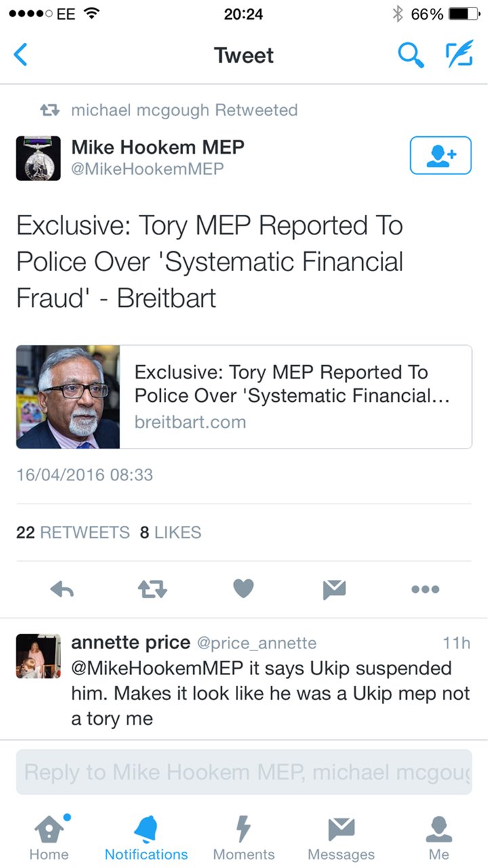This screenshot has width=491, height=868.
Task: Open more options ellipsis menu
Action: tap(425, 590)
